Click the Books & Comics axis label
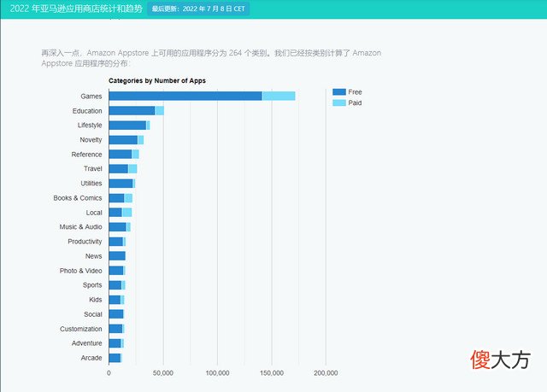Screen dimensions: 547x392 point(77,197)
